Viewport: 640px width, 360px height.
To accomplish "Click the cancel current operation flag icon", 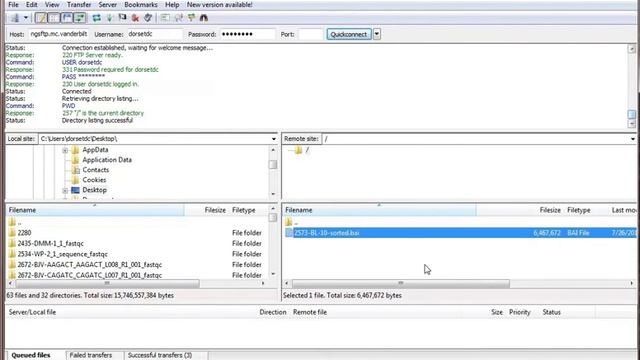I will coord(122,18).
